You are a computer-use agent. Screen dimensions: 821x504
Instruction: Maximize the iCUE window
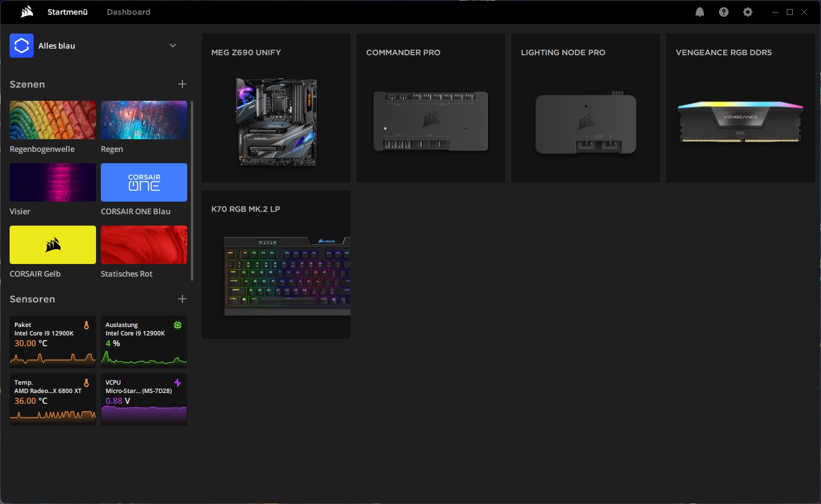coord(790,12)
